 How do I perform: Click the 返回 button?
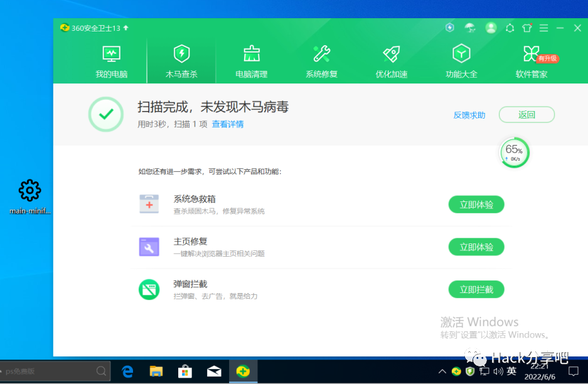tap(527, 114)
